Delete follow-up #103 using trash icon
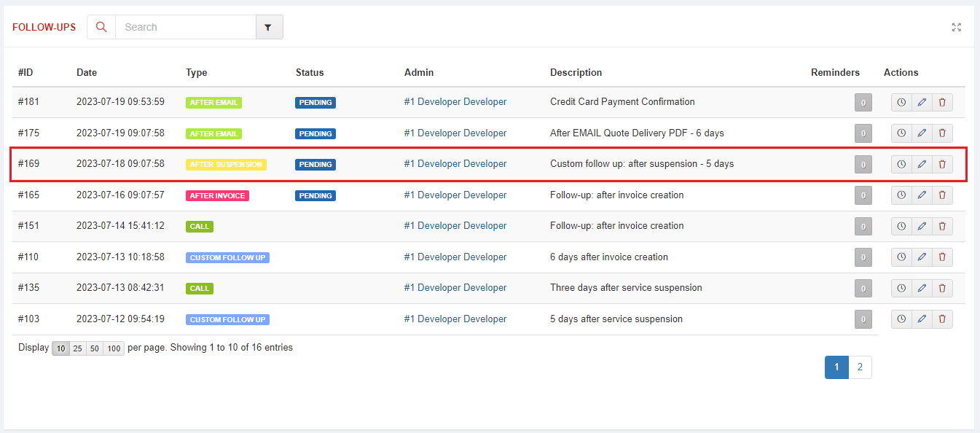 (x=942, y=319)
